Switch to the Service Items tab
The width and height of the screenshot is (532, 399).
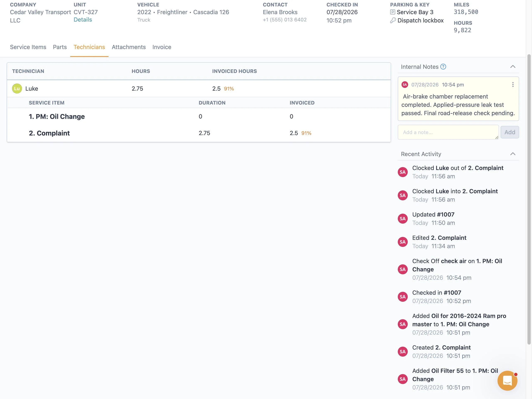pyautogui.click(x=28, y=47)
